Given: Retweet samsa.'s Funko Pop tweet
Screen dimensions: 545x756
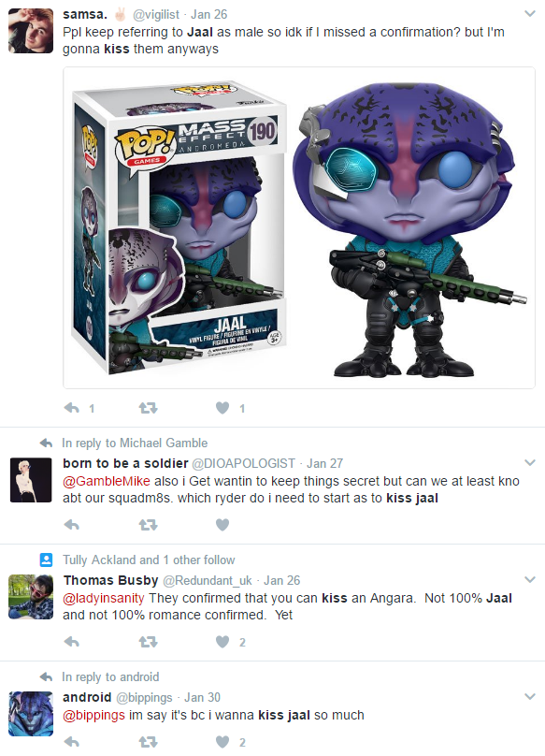Looking at the screenshot, I should [x=148, y=408].
